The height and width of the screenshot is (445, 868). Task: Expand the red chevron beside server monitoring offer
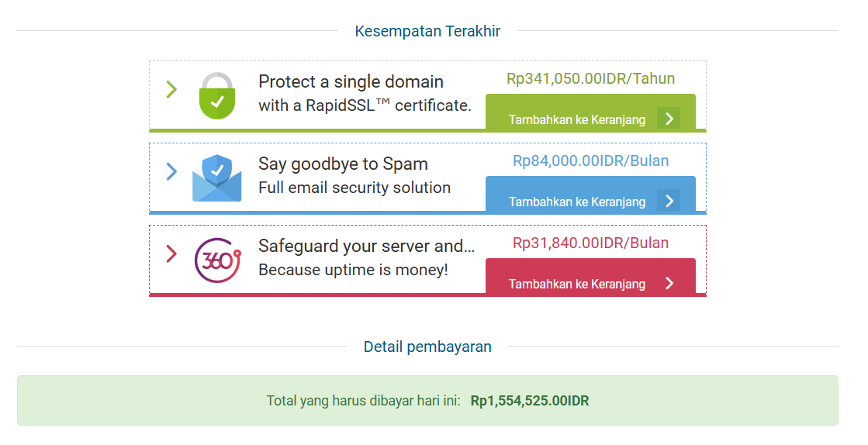[x=171, y=254]
